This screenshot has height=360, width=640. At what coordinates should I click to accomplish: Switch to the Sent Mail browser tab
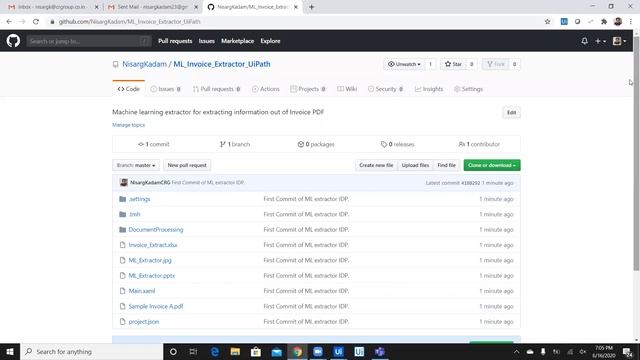click(x=153, y=7)
